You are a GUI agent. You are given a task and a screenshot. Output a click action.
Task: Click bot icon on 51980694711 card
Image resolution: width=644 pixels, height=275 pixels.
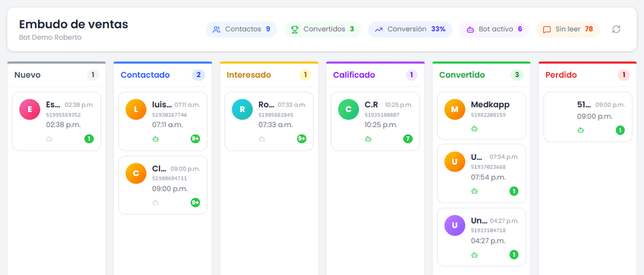point(156,203)
